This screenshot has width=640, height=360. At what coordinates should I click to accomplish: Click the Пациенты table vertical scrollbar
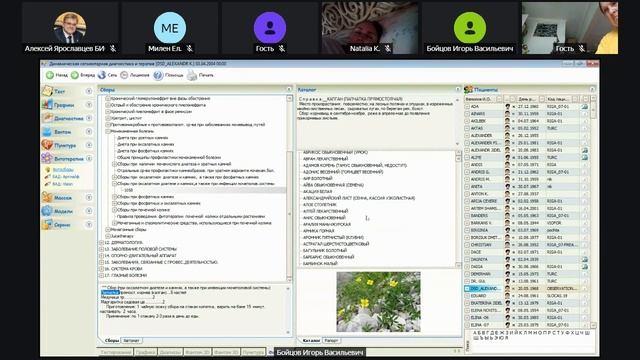pos(593,212)
